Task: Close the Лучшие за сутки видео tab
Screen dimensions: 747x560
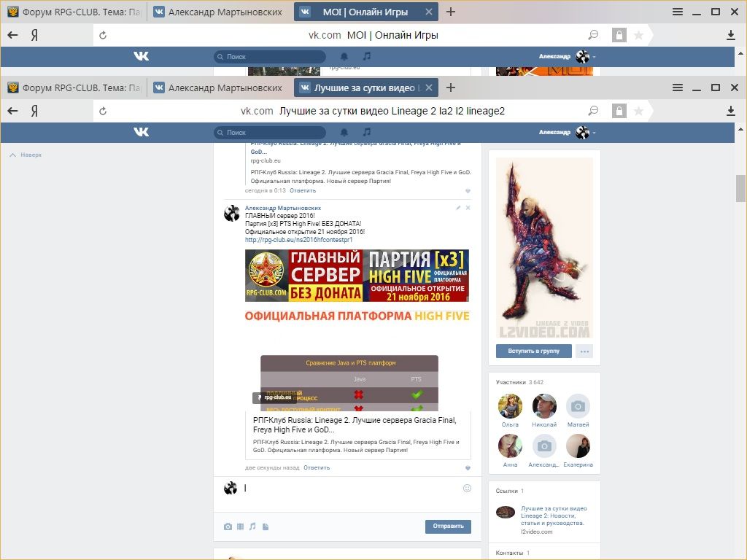Action: pyautogui.click(x=429, y=87)
